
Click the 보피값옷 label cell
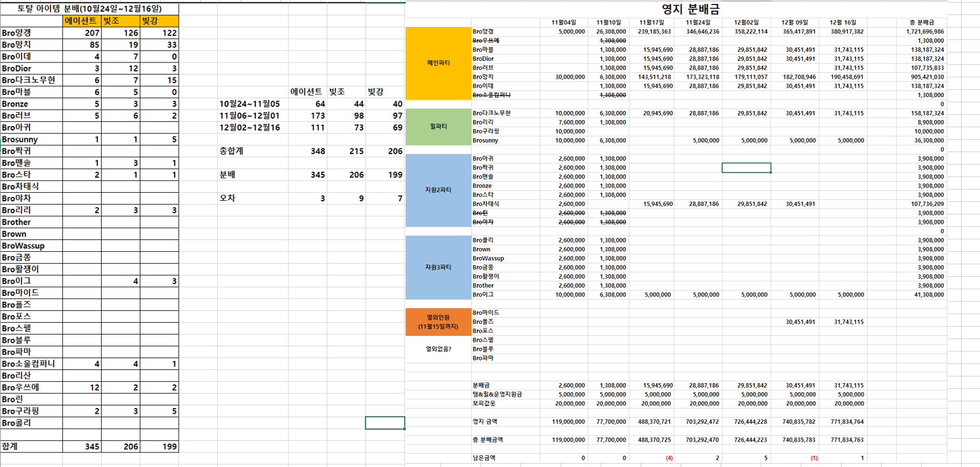click(x=486, y=403)
